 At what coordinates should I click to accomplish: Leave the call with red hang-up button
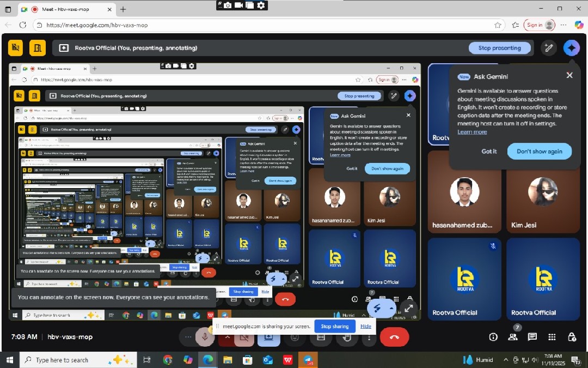394,337
